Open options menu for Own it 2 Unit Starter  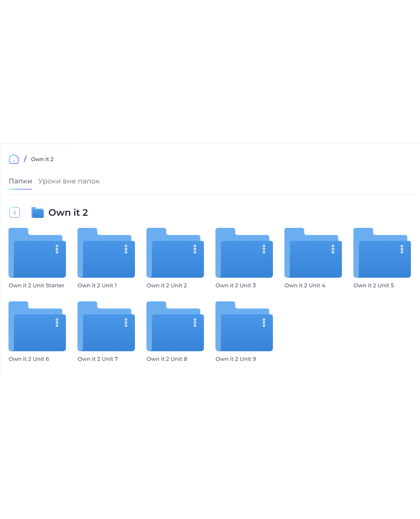click(x=57, y=249)
